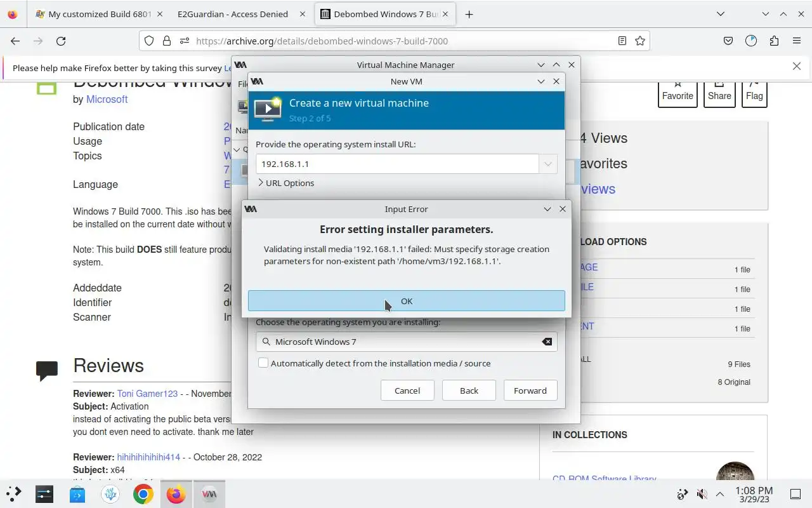Launch Google Chrome from taskbar

coord(143,493)
